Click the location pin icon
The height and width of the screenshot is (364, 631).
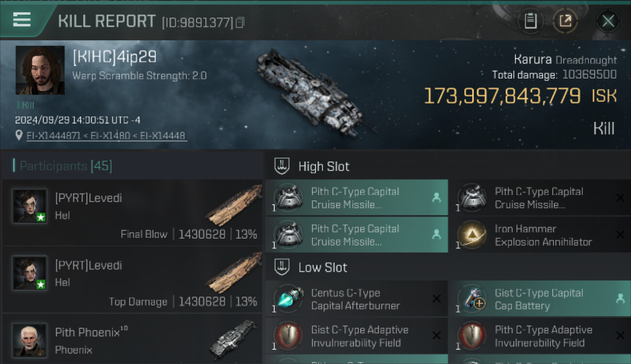pos(19,136)
